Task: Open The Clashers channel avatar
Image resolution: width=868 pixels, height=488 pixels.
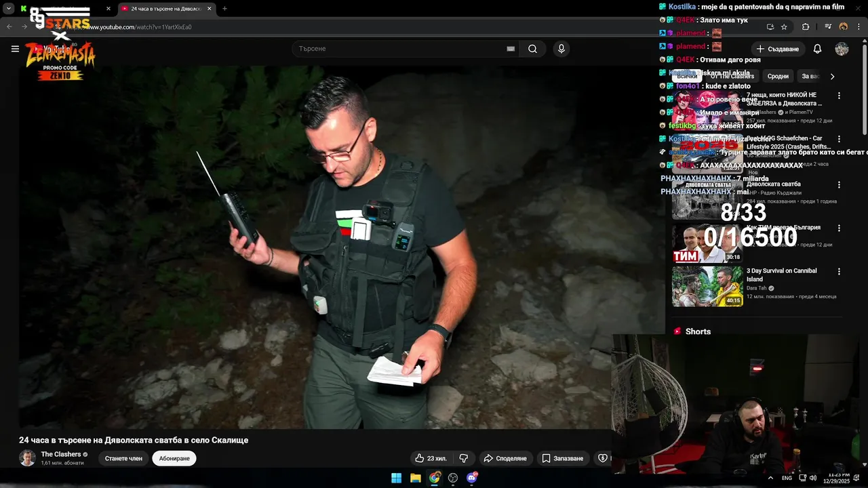Action: (27, 458)
